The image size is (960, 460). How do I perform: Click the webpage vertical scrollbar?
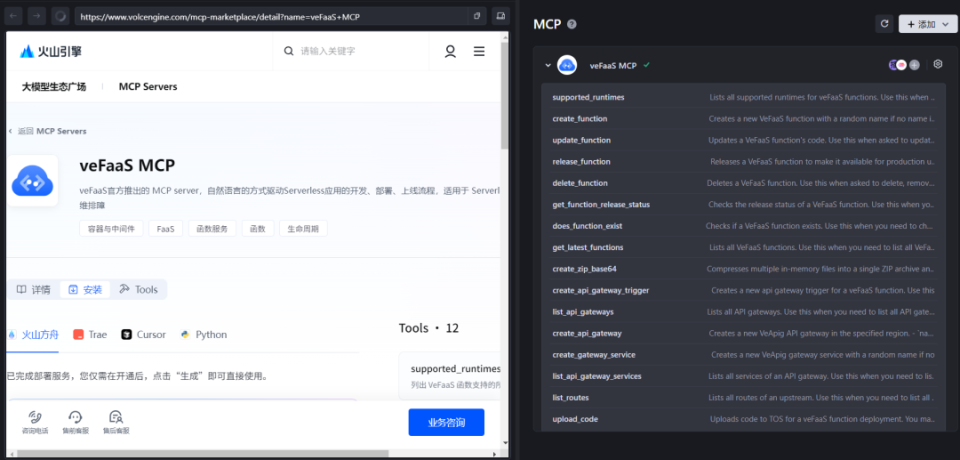(504, 98)
